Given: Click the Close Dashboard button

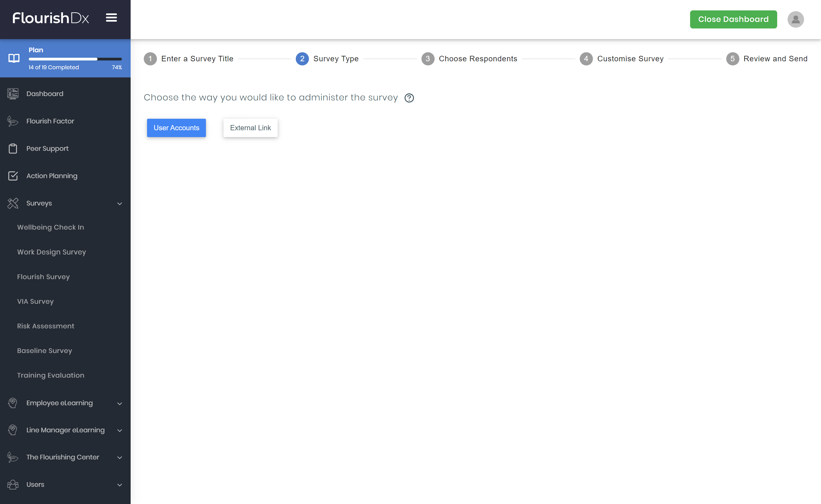Looking at the screenshot, I should pos(733,19).
